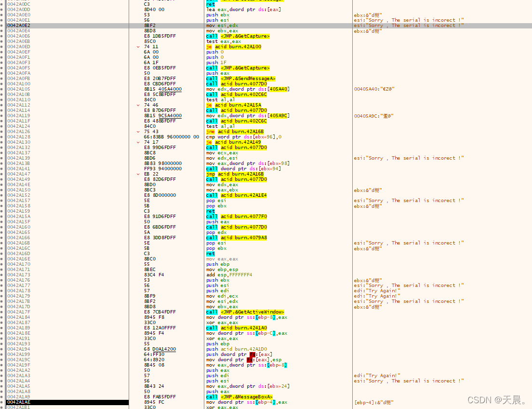Select 'lea eax,dword ptr ds:[eax]' instruction
532x409 pixels.
pyautogui.click(x=244, y=10)
